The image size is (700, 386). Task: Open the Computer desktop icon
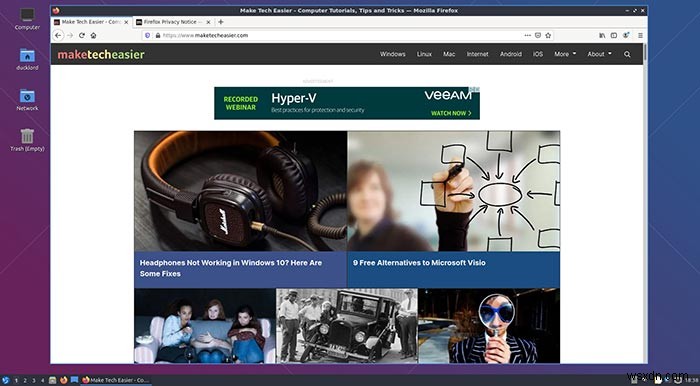pyautogui.click(x=27, y=19)
